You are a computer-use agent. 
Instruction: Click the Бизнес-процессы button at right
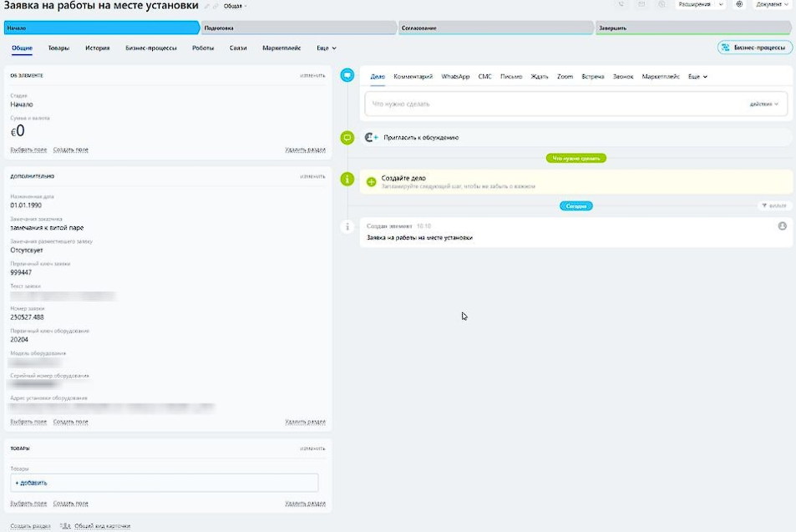coord(755,48)
